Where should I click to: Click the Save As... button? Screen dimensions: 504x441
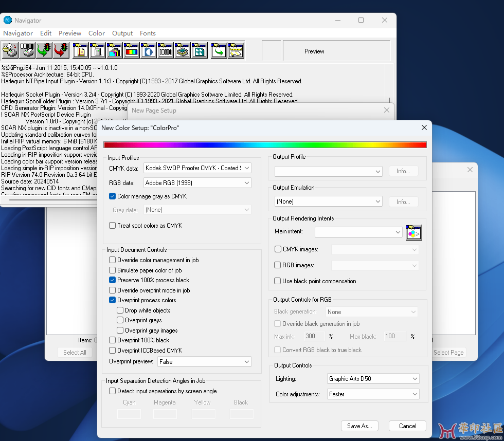pyautogui.click(x=359, y=426)
